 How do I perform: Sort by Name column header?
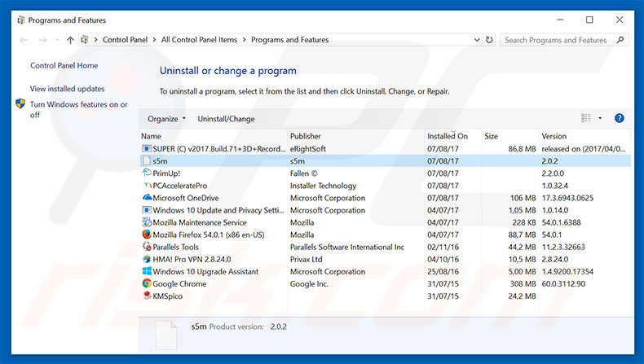pyautogui.click(x=213, y=136)
